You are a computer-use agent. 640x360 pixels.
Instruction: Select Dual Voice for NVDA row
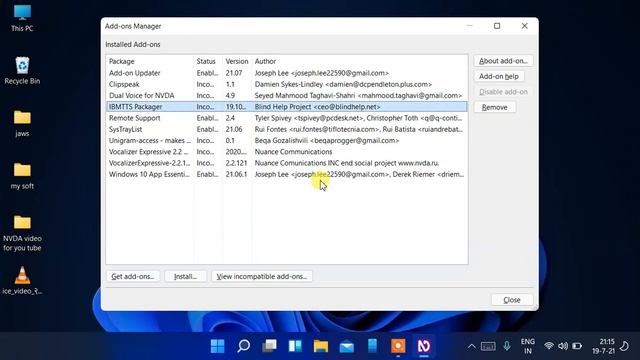(287, 96)
